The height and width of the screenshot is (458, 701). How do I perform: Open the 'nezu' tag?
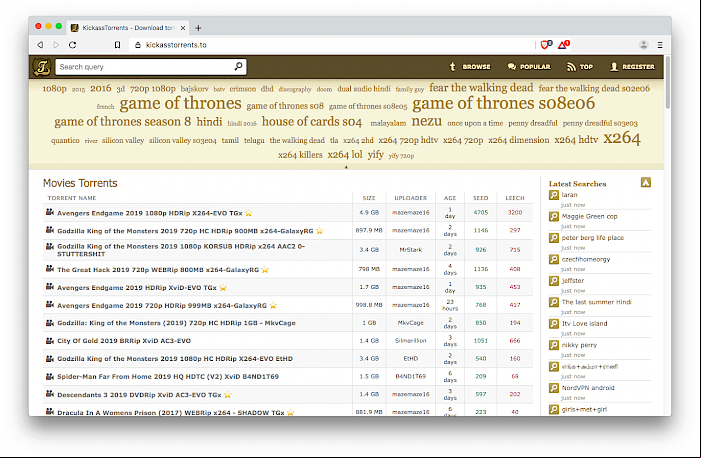427,121
